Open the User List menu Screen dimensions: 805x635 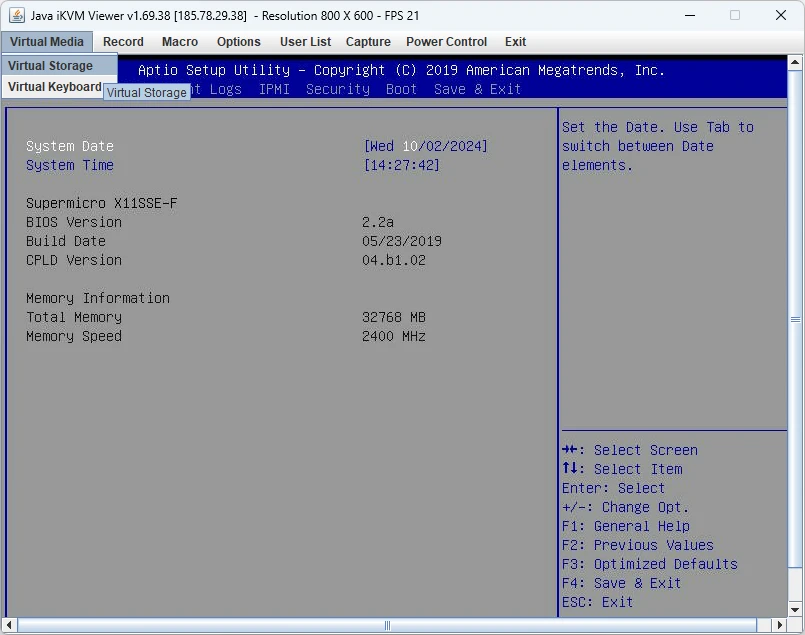[x=305, y=42]
